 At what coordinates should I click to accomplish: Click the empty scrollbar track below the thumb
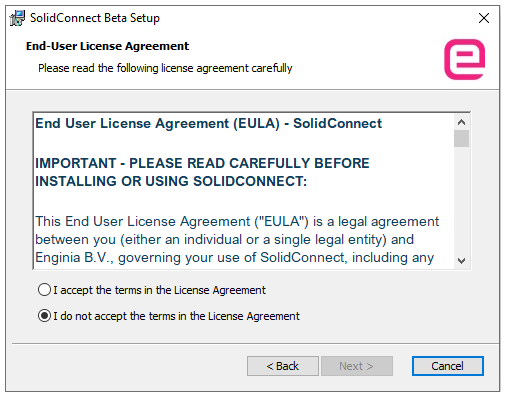coord(461,200)
